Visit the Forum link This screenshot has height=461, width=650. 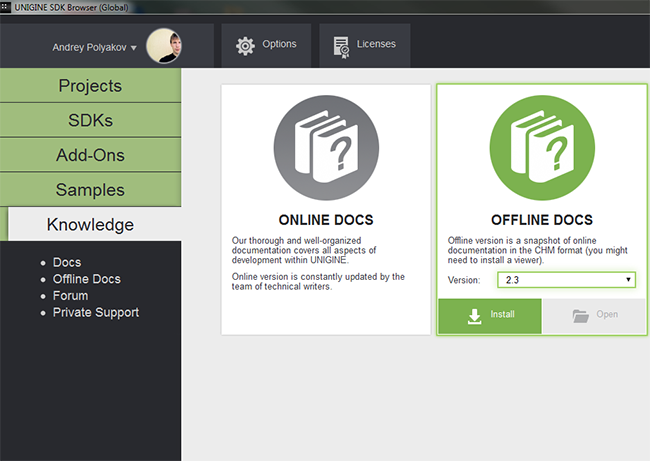[70, 296]
